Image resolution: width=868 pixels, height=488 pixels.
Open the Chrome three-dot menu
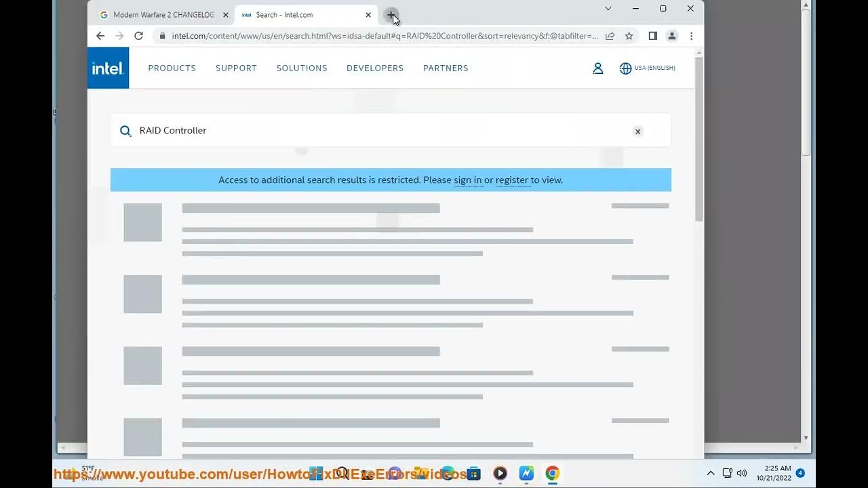point(691,36)
